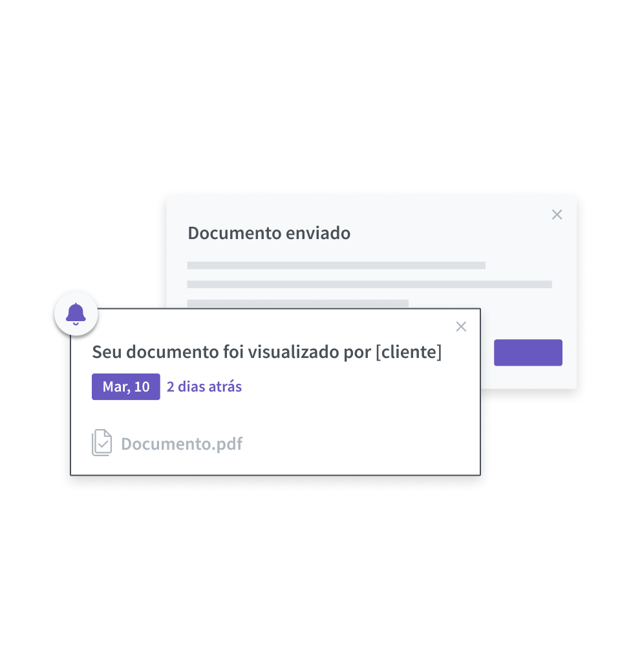Dismiss the document viewed notification
Screen dimensions: 631x672
[461, 326]
